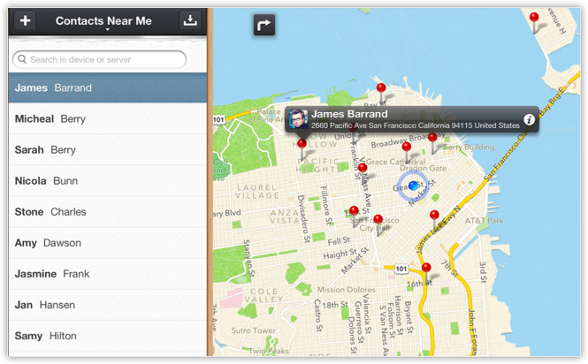This screenshot has width=588, height=364.
Task: Expand the Contacts Near Me dropdown
Action: coord(103,21)
